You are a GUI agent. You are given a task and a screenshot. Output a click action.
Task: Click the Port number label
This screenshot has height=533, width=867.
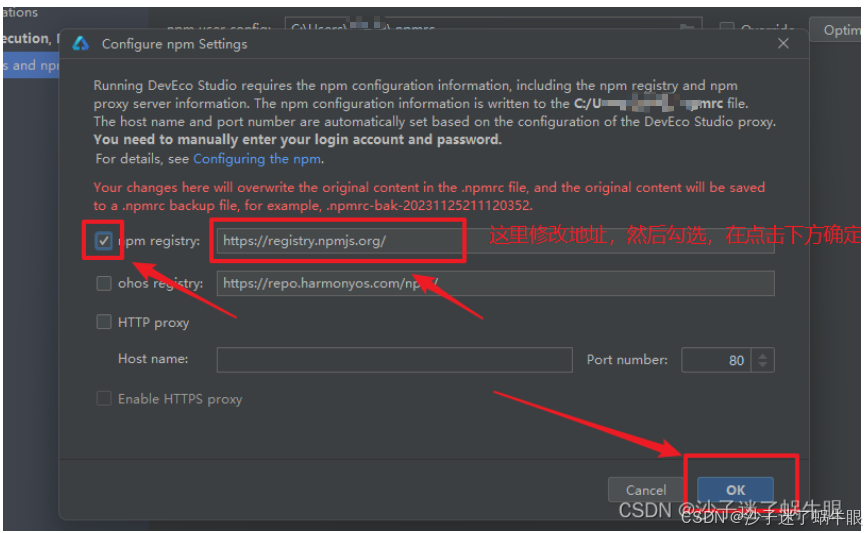pos(627,360)
